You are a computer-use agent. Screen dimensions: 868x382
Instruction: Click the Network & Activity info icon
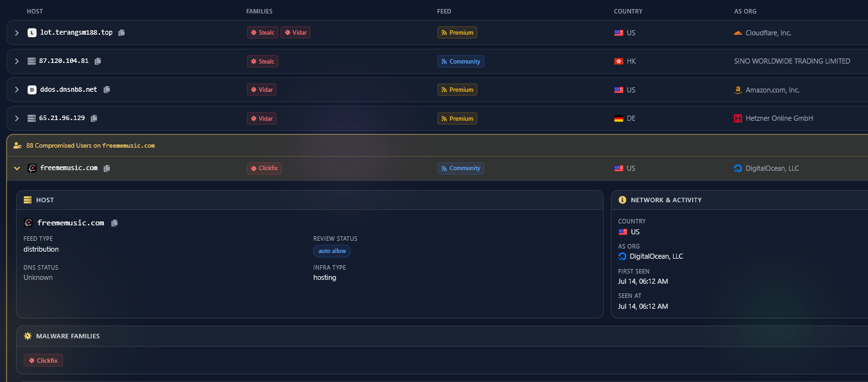622,200
